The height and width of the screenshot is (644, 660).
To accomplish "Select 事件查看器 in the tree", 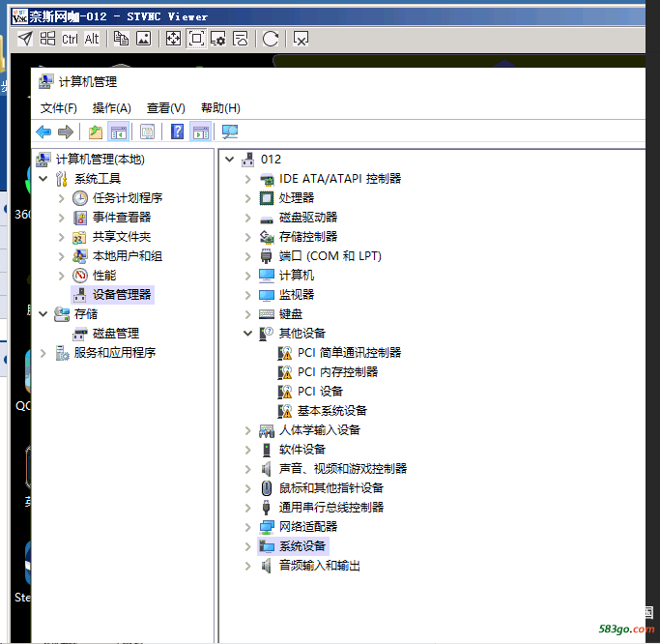I will click(121, 218).
